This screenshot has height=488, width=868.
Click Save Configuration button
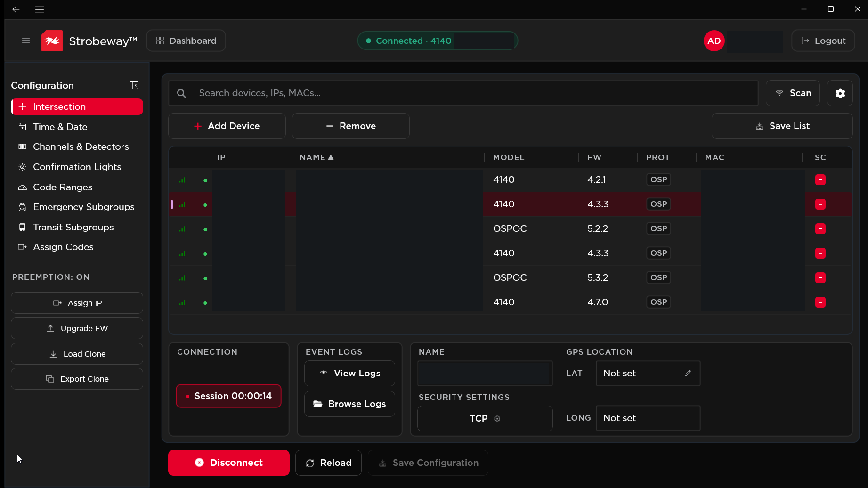pyautogui.click(x=428, y=463)
